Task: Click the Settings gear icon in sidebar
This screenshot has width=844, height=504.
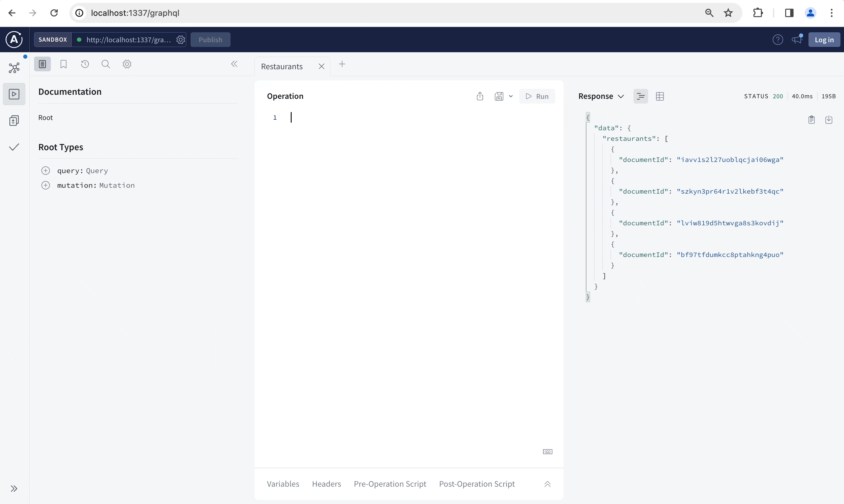Action: click(127, 64)
